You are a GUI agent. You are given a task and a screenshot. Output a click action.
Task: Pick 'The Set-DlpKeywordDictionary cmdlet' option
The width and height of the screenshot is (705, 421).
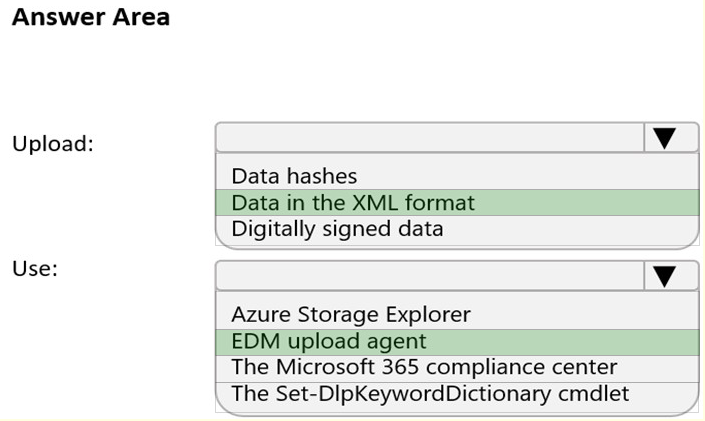coord(430,393)
